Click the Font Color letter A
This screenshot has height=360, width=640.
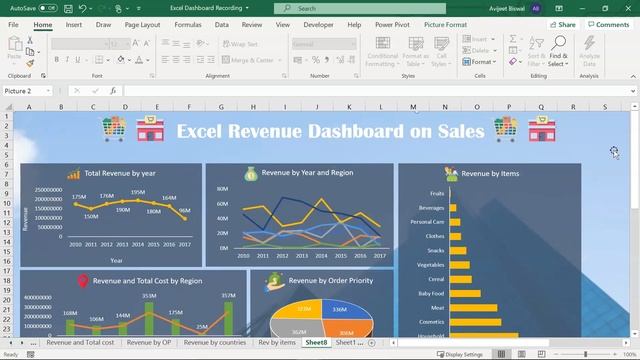[139, 60]
